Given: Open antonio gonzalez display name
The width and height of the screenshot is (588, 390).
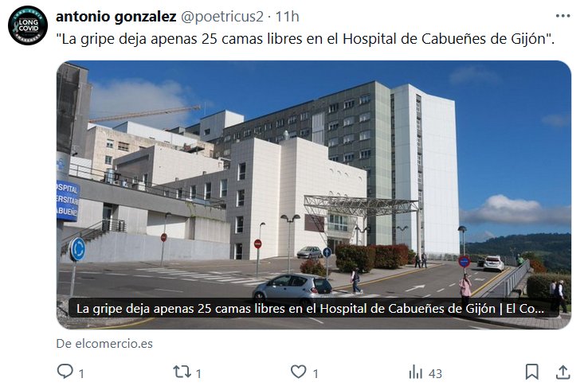Looking at the screenshot, I should 116,17.
